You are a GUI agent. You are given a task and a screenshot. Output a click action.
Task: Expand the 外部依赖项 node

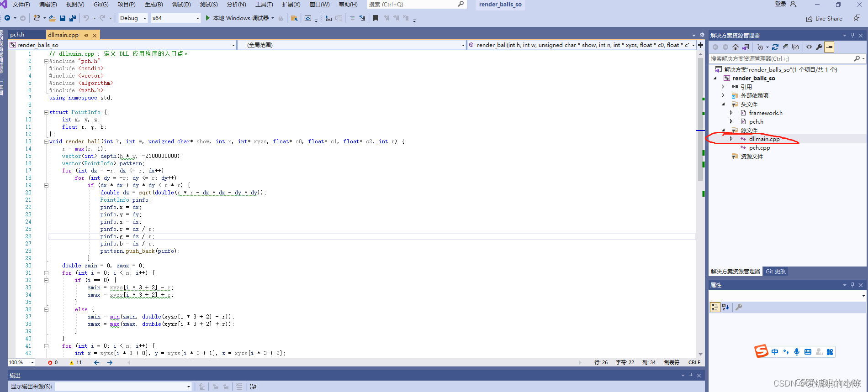(723, 95)
